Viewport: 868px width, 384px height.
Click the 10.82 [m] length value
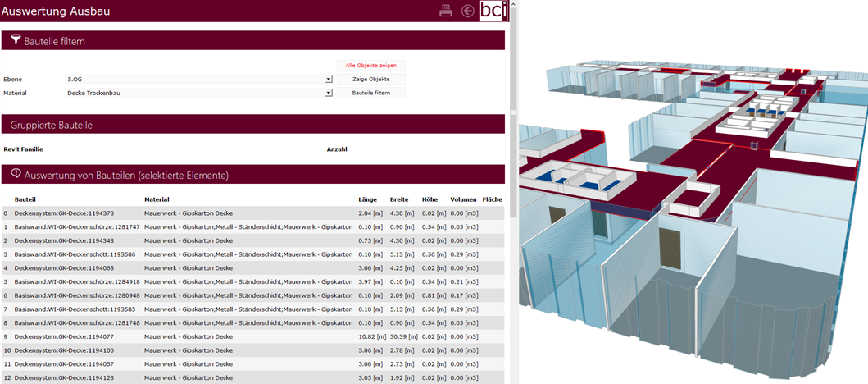coord(372,336)
